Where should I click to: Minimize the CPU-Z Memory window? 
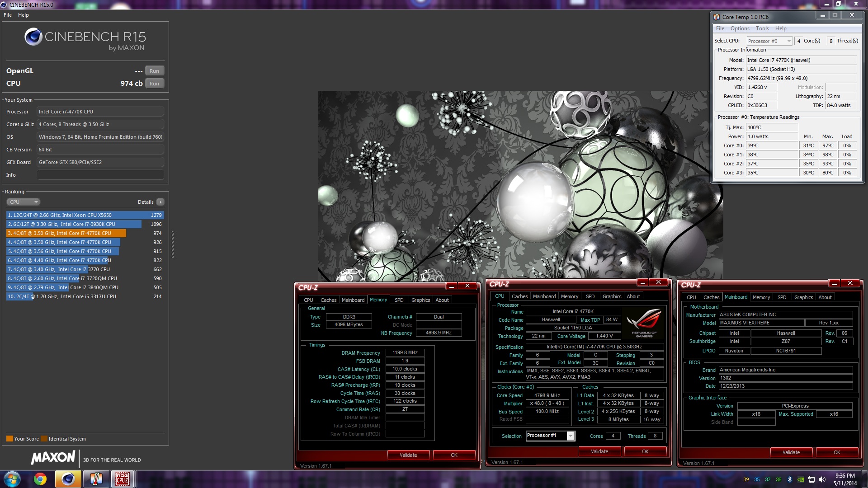point(451,286)
